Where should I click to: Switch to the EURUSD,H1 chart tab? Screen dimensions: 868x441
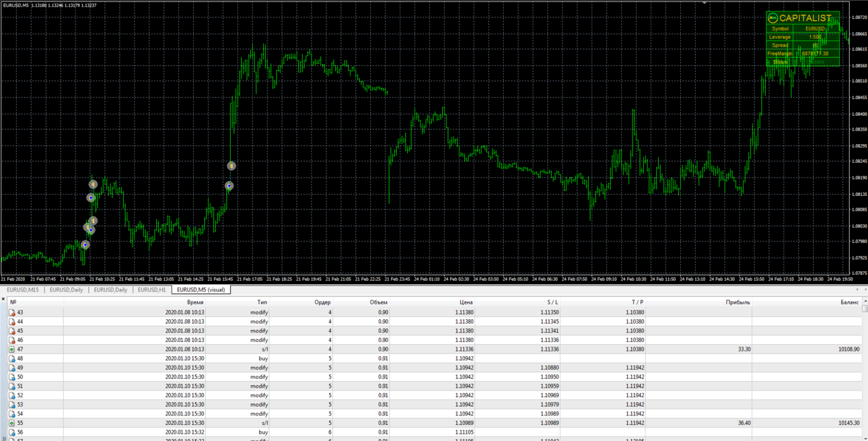[x=152, y=290]
